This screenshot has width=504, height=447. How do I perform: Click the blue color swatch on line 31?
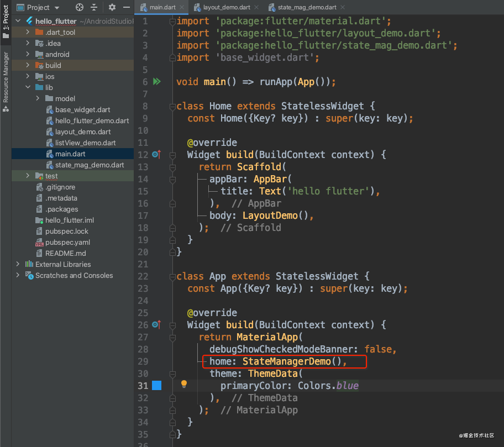(x=156, y=385)
